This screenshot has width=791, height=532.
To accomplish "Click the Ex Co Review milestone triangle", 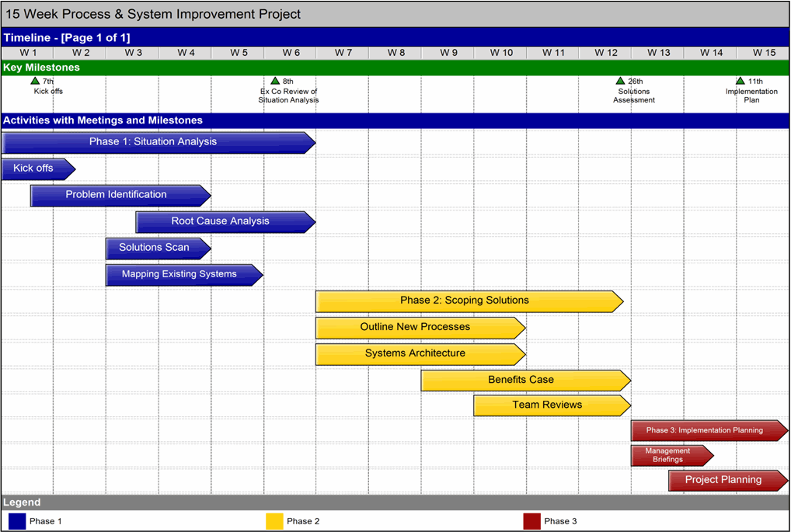I will (x=275, y=81).
